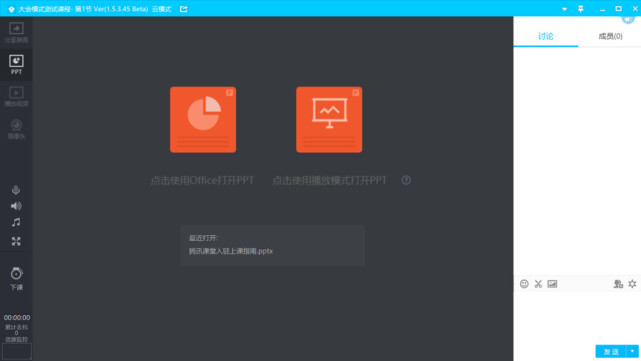641x361 pixels.
Task: Open chat settings gear icon
Action: click(632, 284)
